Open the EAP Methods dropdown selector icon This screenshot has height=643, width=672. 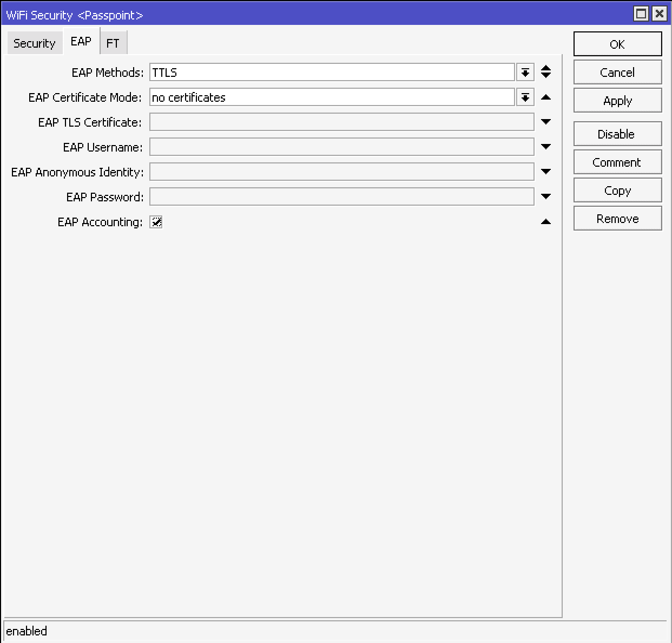point(524,72)
